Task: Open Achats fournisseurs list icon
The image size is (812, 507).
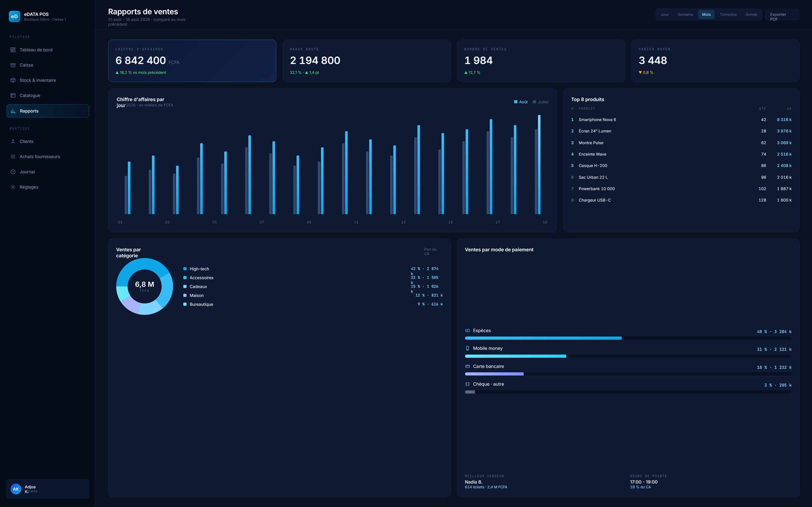Action: coord(13,157)
